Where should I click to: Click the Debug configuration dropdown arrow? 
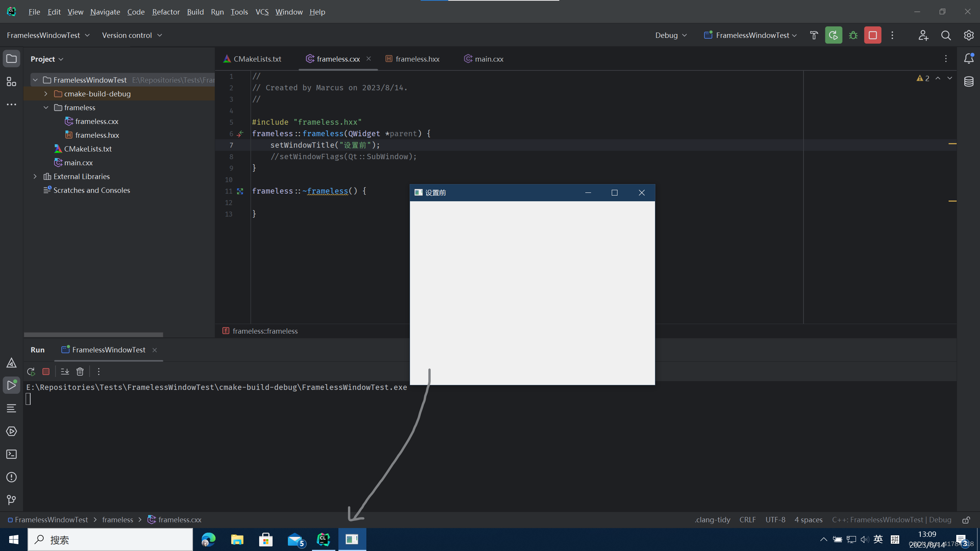pyautogui.click(x=684, y=35)
